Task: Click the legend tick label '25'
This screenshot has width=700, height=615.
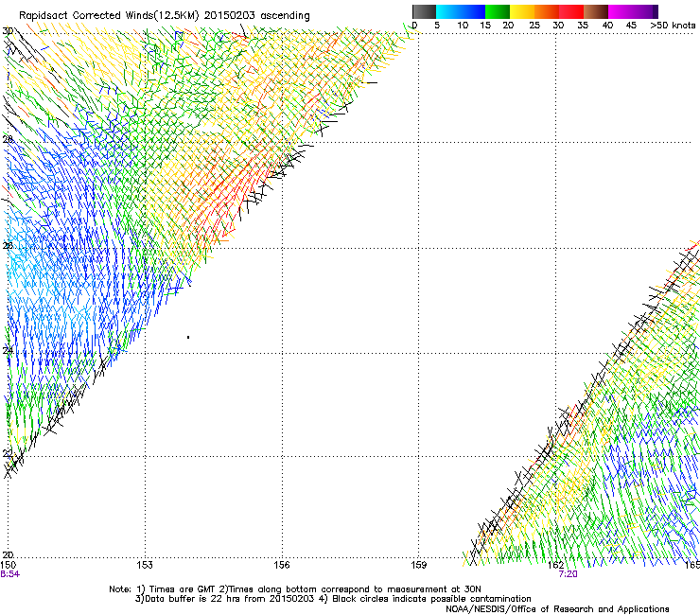Action: [x=534, y=26]
